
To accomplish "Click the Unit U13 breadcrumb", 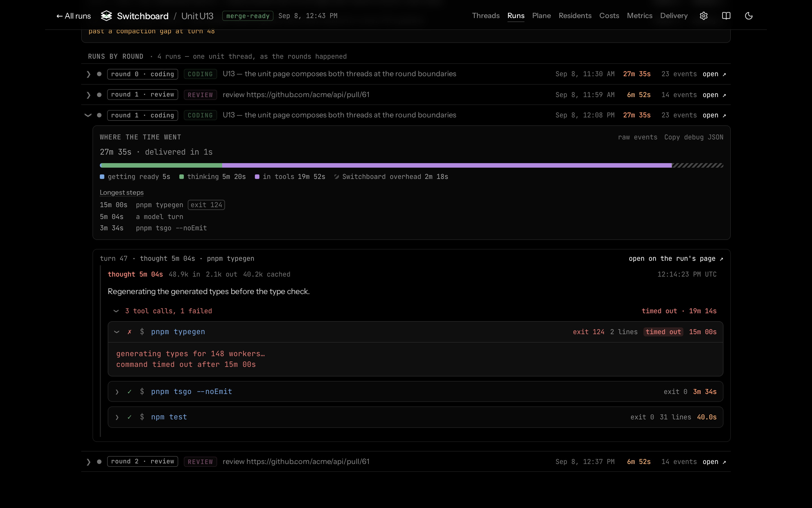I will [x=197, y=16].
